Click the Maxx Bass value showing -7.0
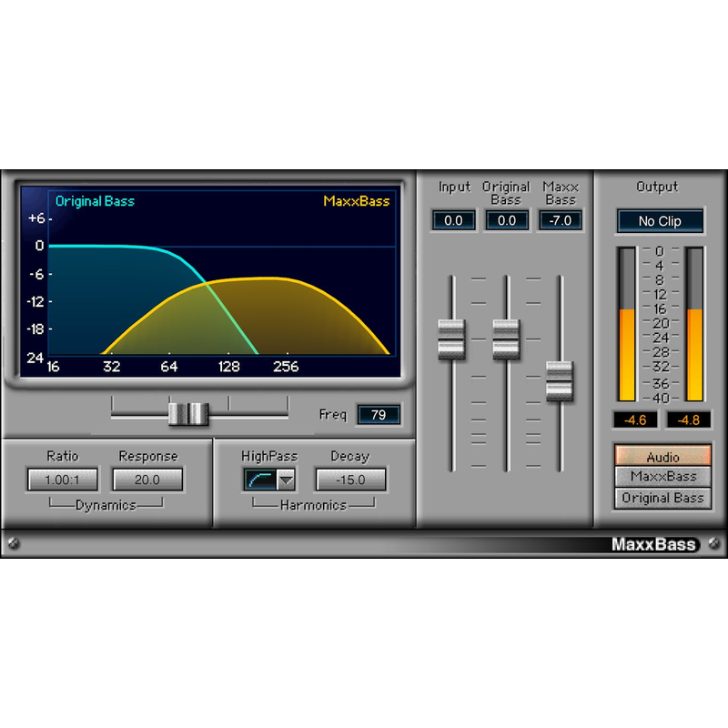This screenshot has width=728, height=728. coord(560,220)
